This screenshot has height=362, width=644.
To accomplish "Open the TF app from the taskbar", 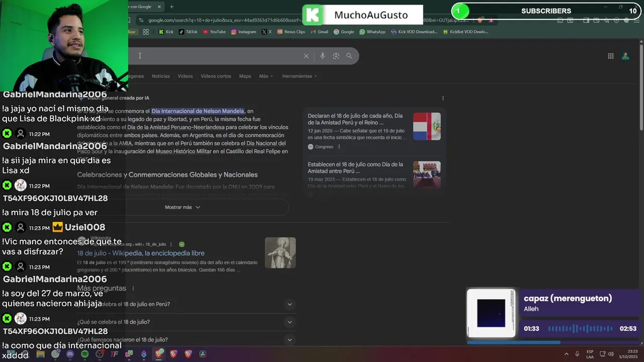I will pos(114,354).
